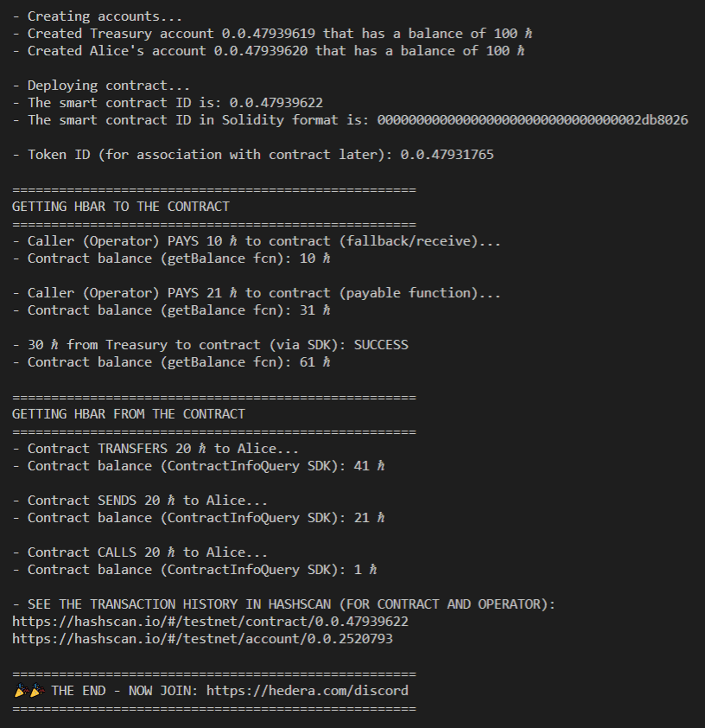Click the smart contract ID 0.0.47939622 line

pos(168,103)
